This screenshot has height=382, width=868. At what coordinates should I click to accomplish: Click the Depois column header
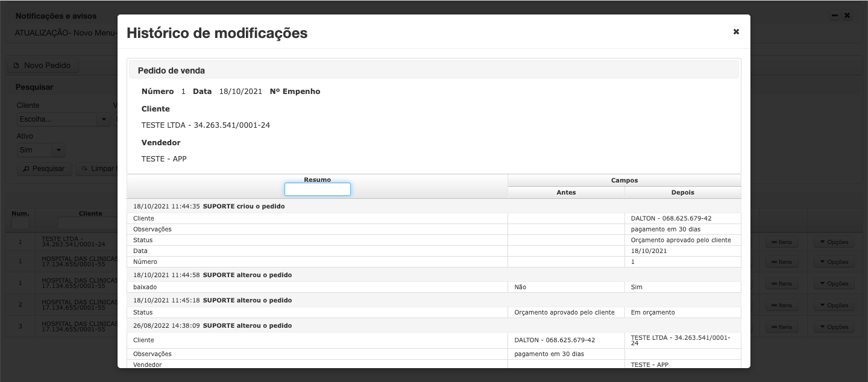pyautogui.click(x=683, y=193)
